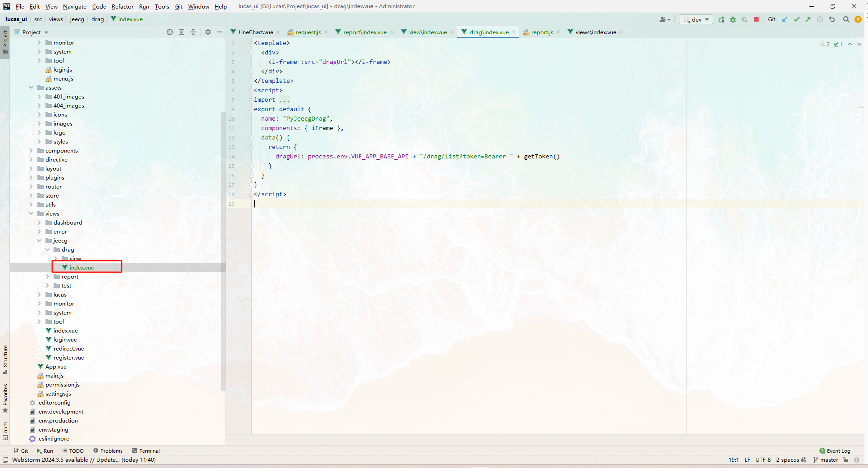This screenshot has height=468, width=868.
Task: Open the Problems tool window
Action: pyautogui.click(x=108, y=450)
